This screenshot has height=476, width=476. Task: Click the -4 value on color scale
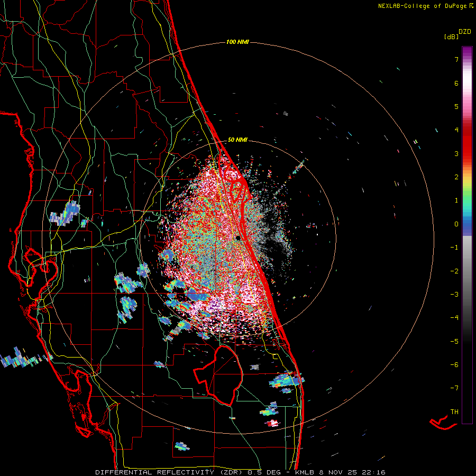454,317
